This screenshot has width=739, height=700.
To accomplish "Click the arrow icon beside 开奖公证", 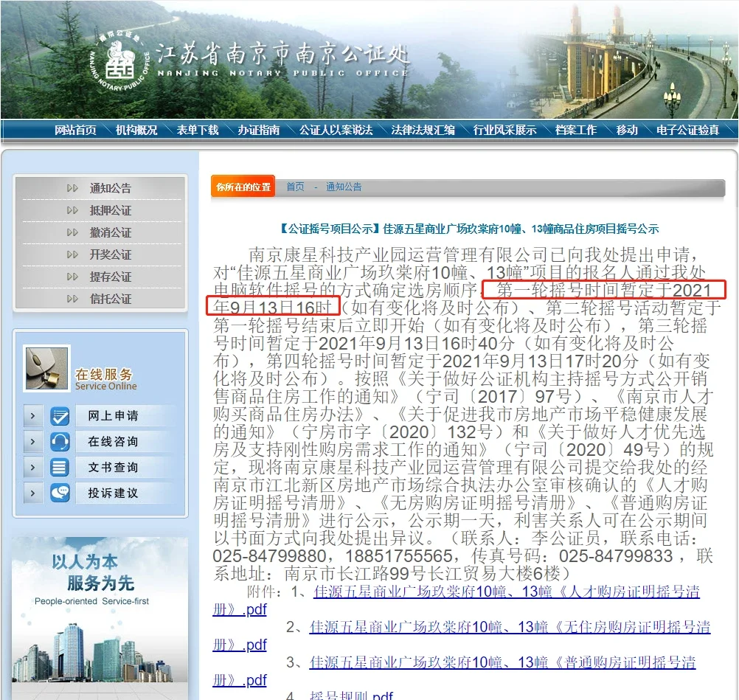I will pyautogui.click(x=72, y=254).
